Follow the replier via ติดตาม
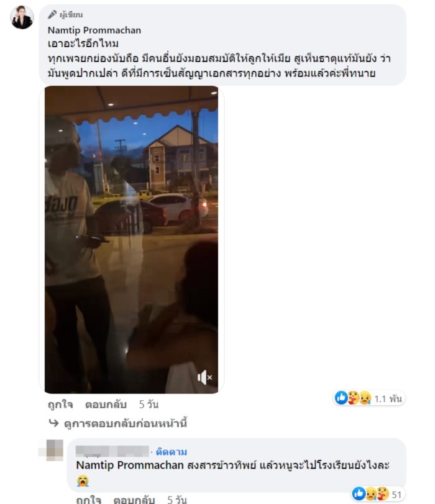This screenshot has height=504, width=435. [172, 452]
